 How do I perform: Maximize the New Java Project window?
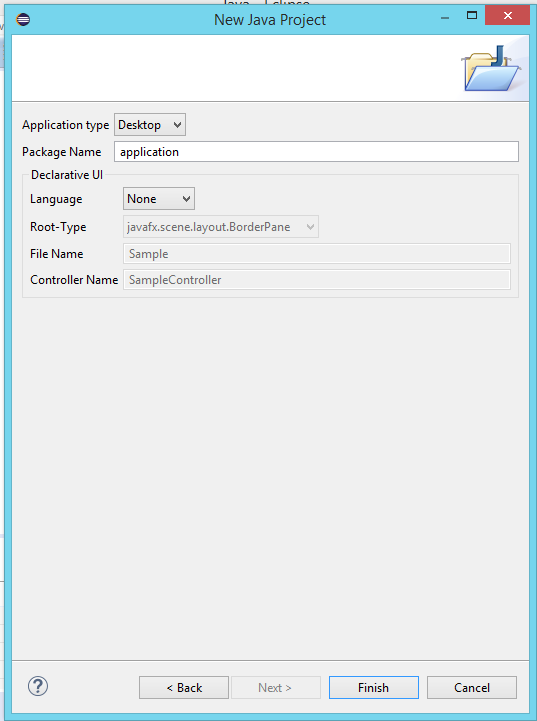pyautogui.click(x=472, y=16)
